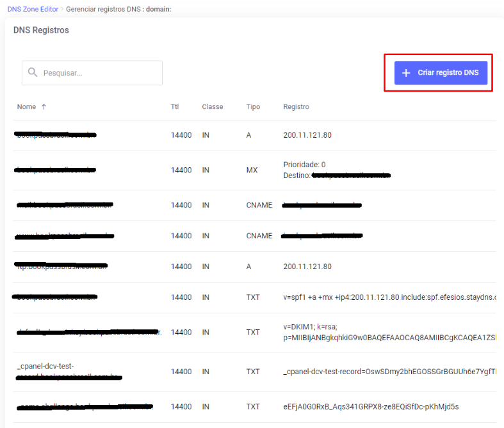The image size is (504, 428).
Task: Click the v=DKIM1; k=rsa; record text
Action: pos(310,327)
